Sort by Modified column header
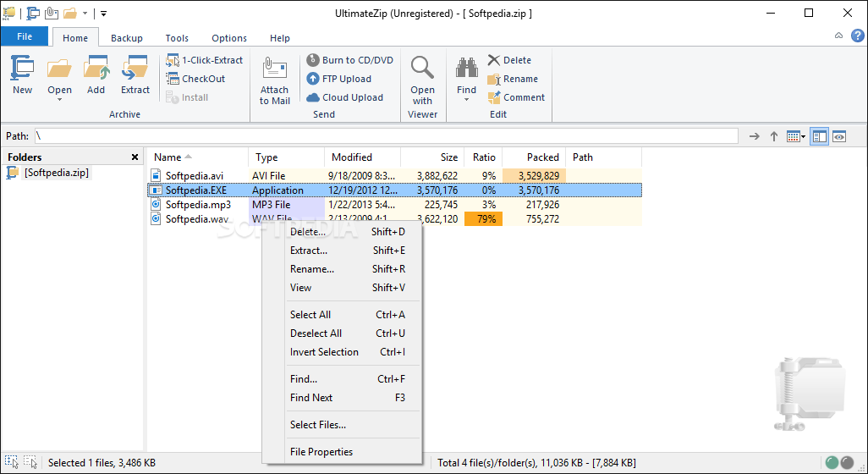The height and width of the screenshot is (474, 868). [x=362, y=157]
